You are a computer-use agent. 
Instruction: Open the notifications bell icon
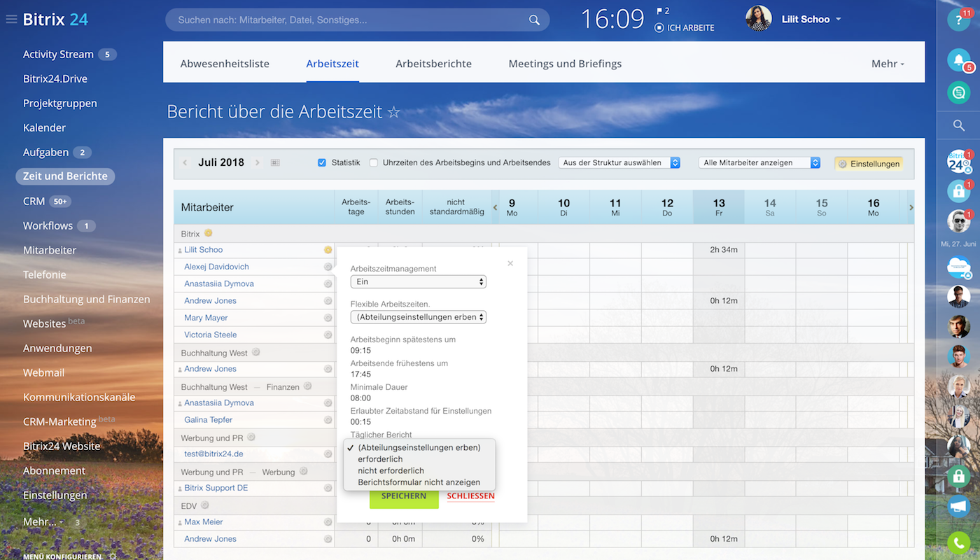tap(958, 59)
